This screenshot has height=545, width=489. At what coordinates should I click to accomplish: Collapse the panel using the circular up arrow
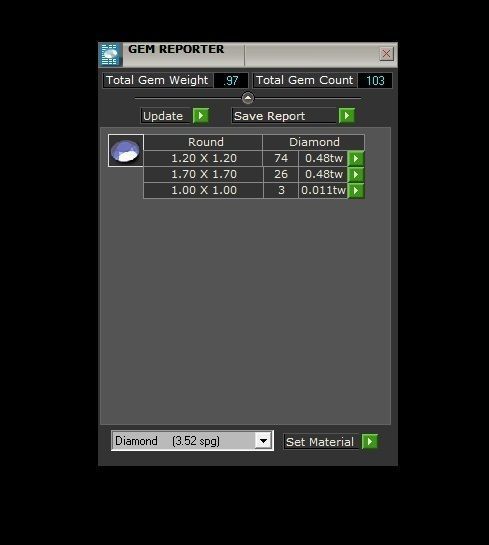[248, 98]
